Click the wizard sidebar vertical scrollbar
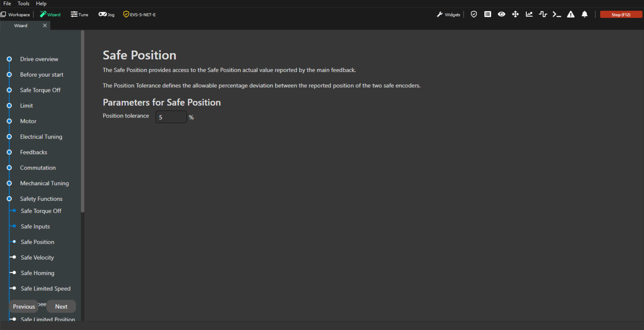644x330 pixels. coord(83,121)
